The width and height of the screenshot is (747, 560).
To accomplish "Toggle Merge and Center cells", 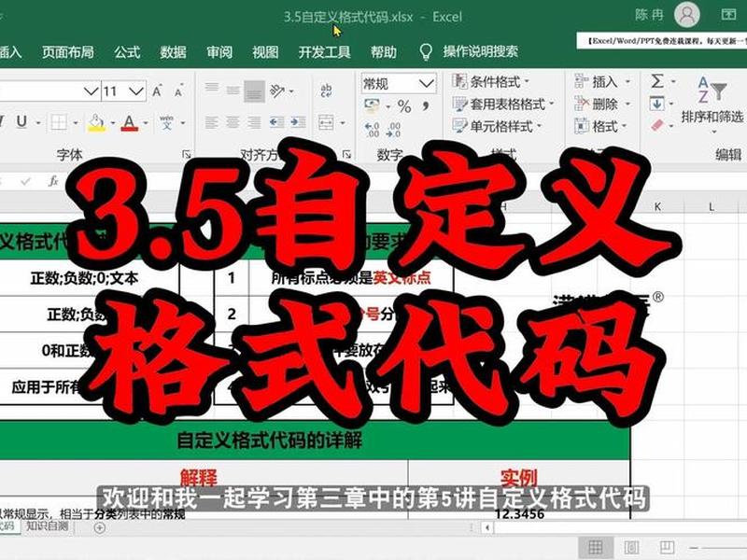I will (x=326, y=123).
